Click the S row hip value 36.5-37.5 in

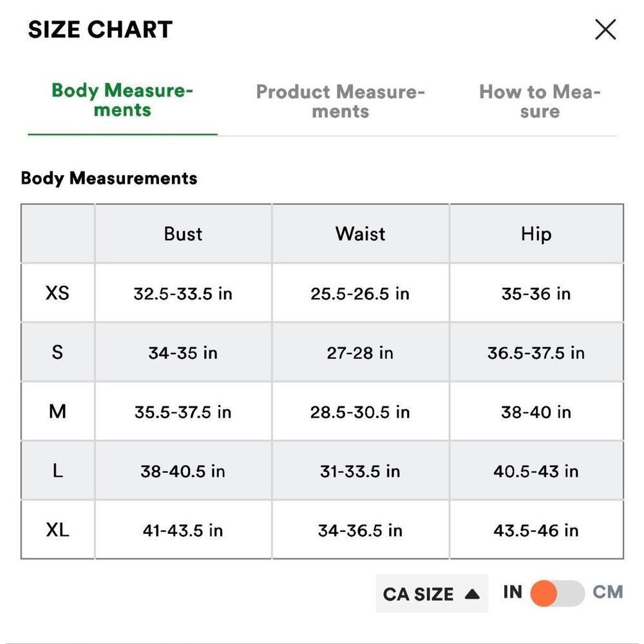[536, 353]
